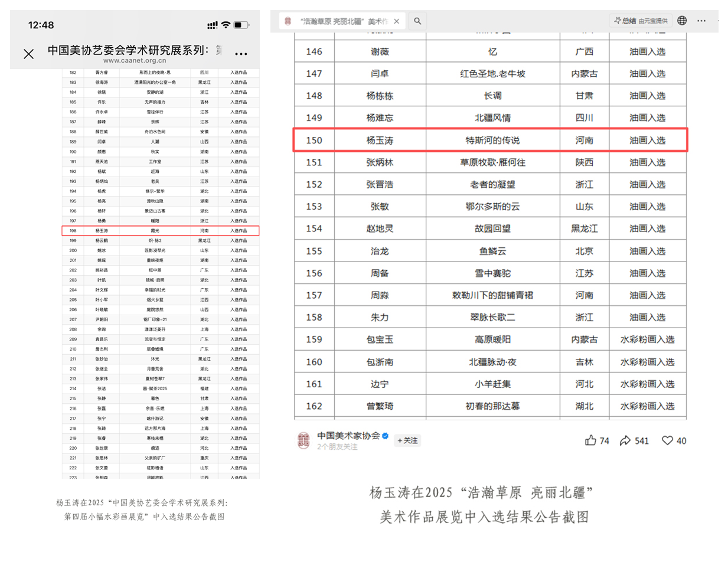728x562 pixels.
Task: Open the 中国美术家协会 avatar logo
Action: 303,440
